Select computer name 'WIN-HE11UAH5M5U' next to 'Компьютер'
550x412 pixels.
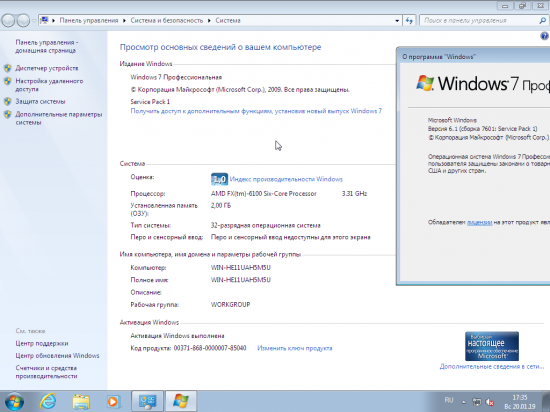pos(241,268)
